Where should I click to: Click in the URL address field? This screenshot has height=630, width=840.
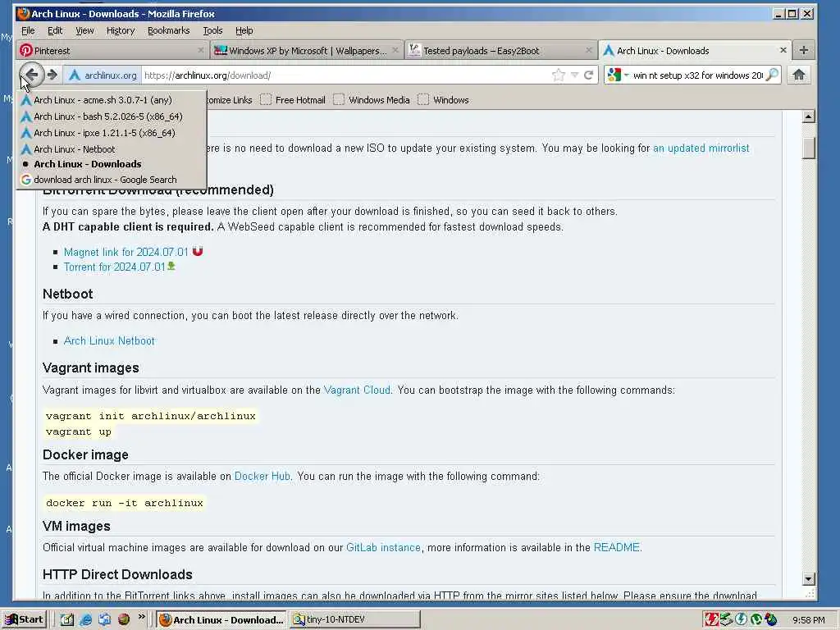click(x=345, y=75)
